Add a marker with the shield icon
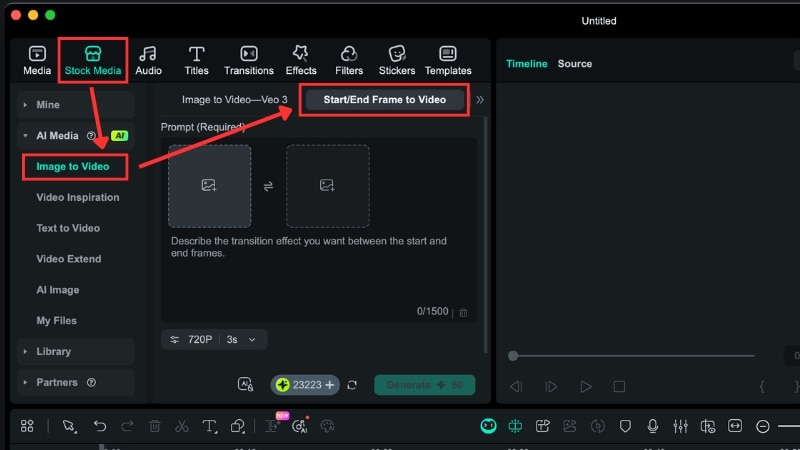800x450 pixels. (x=625, y=426)
